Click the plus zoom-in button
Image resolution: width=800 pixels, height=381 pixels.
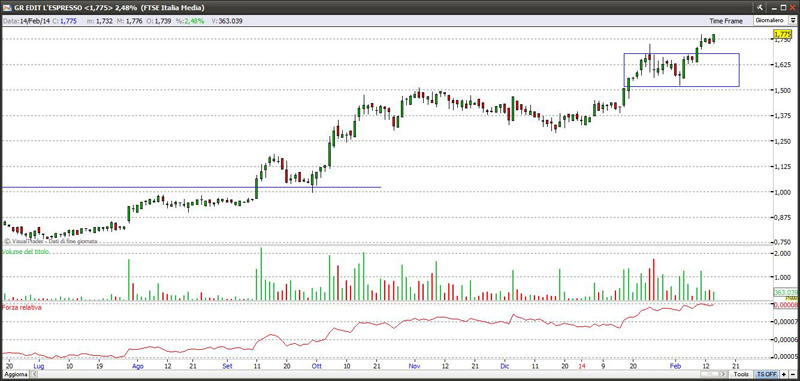pos(784,374)
